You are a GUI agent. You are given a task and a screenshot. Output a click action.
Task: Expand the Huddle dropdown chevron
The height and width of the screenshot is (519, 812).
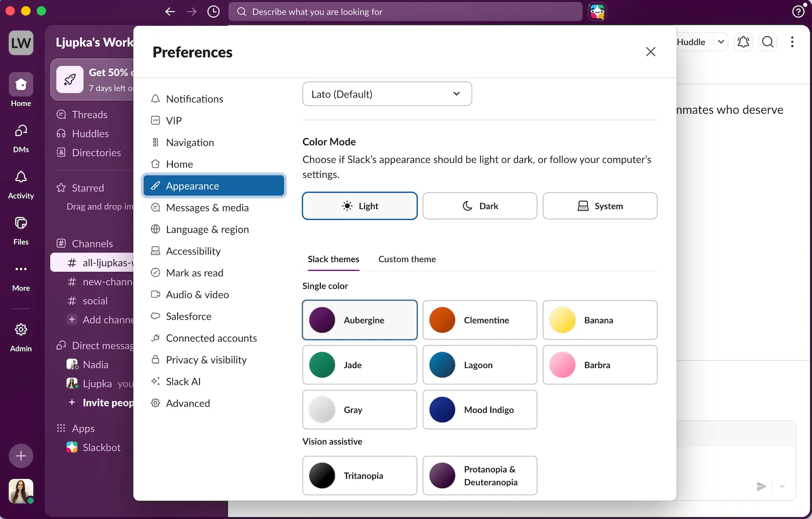(x=721, y=42)
